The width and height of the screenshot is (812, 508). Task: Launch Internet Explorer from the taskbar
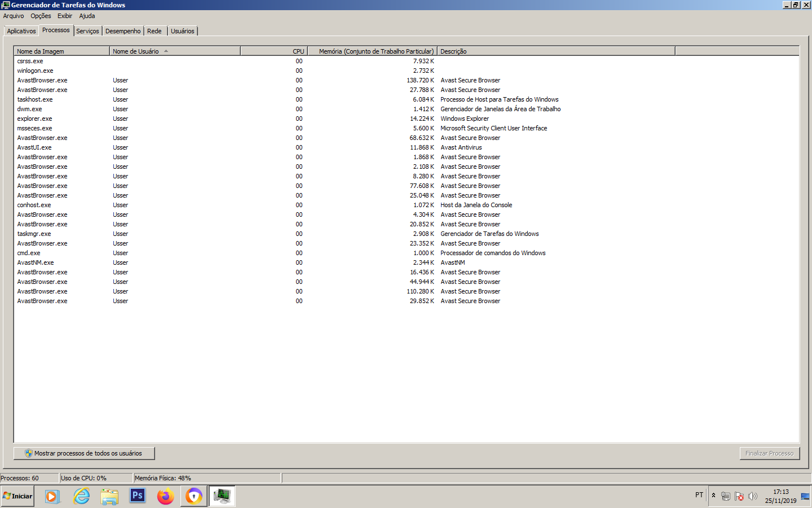82,496
